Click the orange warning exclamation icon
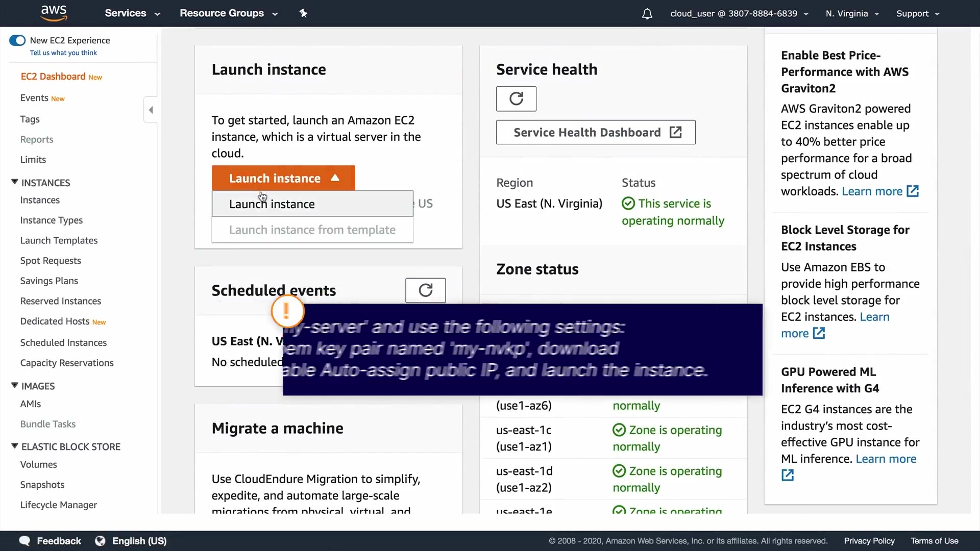The image size is (980, 551). (287, 311)
